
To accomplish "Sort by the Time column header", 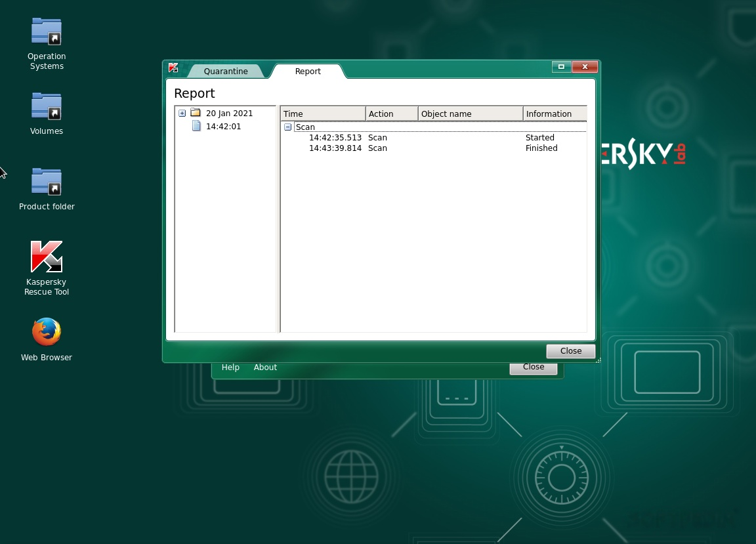I will pyautogui.click(x=323, y=114).
